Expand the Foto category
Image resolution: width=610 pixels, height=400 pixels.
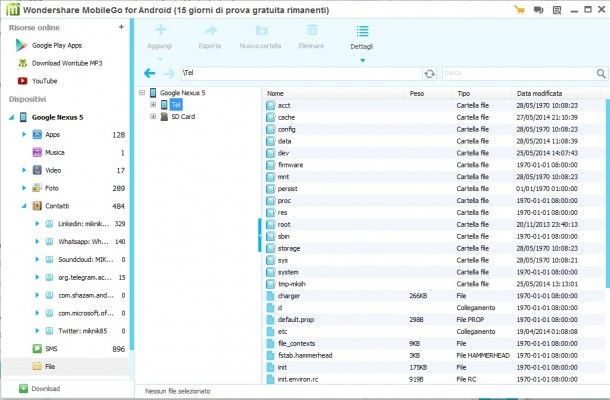click(x=24, y=188)
